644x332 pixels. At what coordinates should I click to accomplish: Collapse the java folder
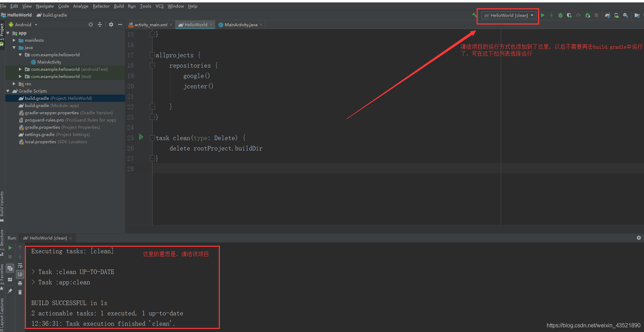[x=14, y=48]
